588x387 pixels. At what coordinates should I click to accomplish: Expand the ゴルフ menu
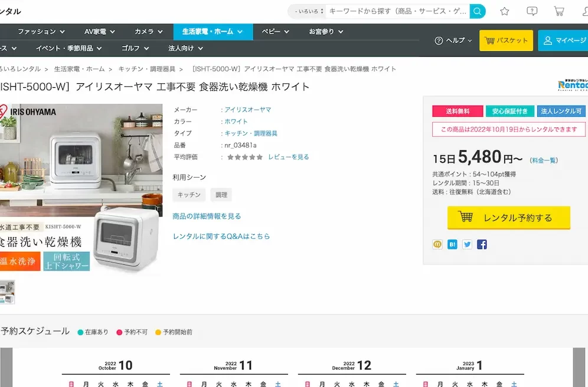[x=135, y=48]
